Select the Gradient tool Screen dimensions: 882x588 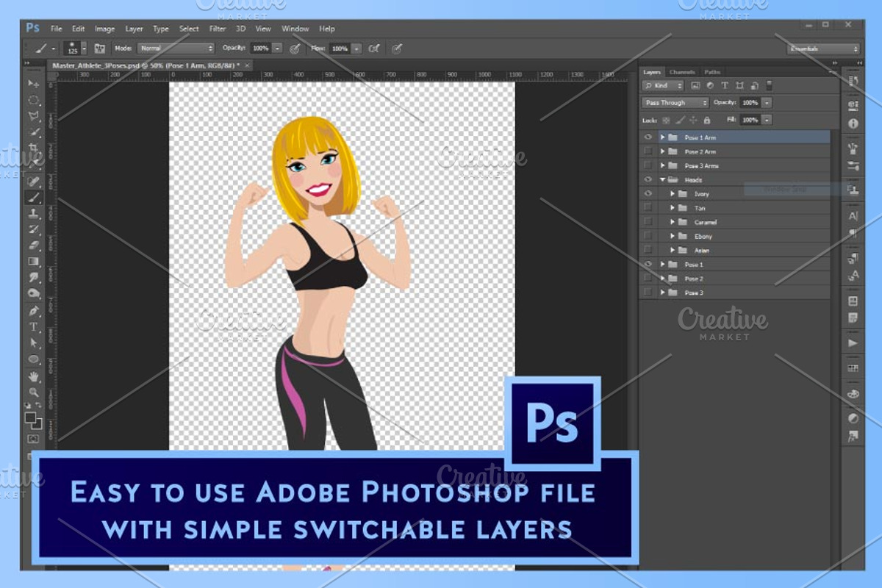tap(34, 262)
